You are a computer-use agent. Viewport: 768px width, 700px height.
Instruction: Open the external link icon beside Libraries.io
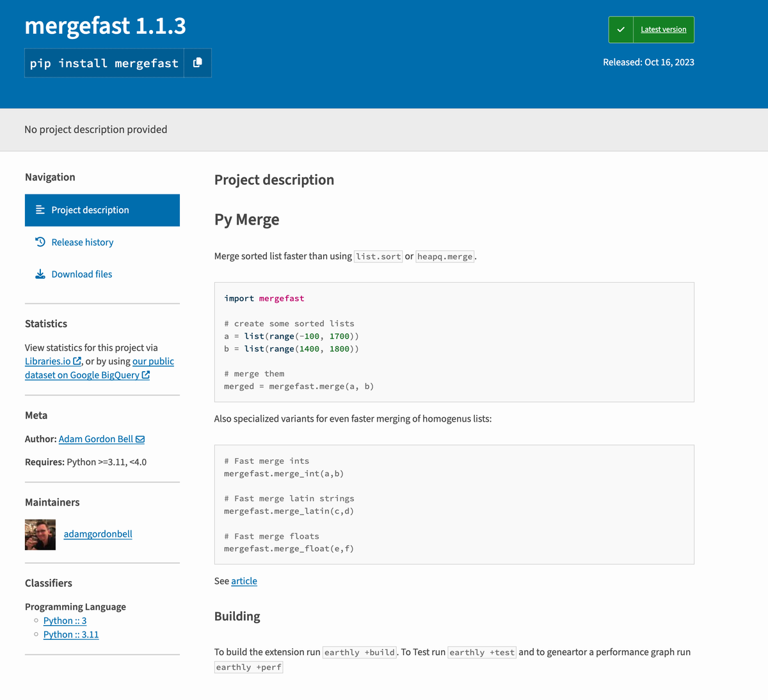[x=77, y=361]
